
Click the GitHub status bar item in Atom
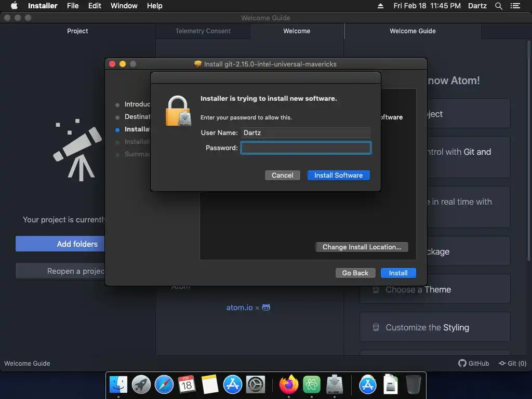[474, 363]
